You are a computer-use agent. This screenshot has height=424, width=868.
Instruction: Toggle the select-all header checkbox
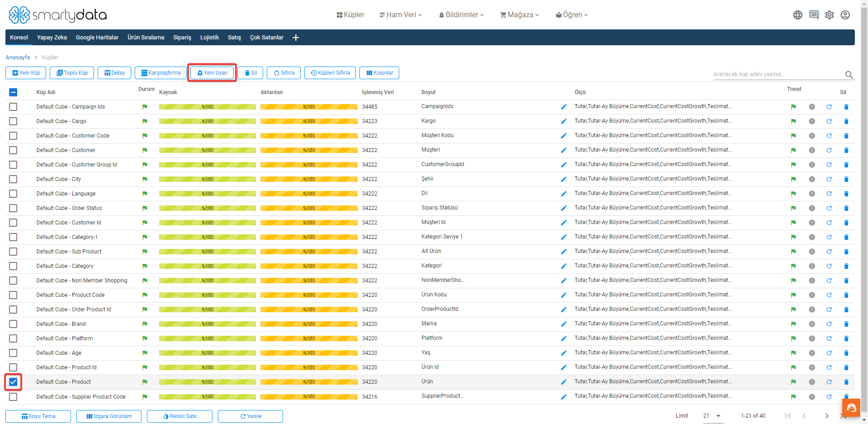click(13, 92)
